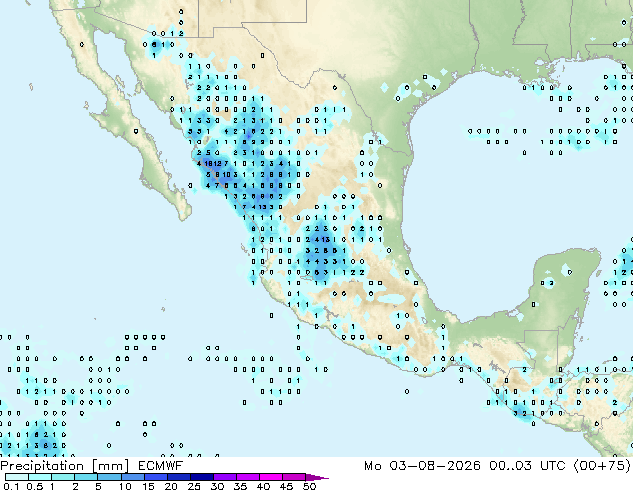
Task: Click the "25" legend scale label
Action: [194, 486]
